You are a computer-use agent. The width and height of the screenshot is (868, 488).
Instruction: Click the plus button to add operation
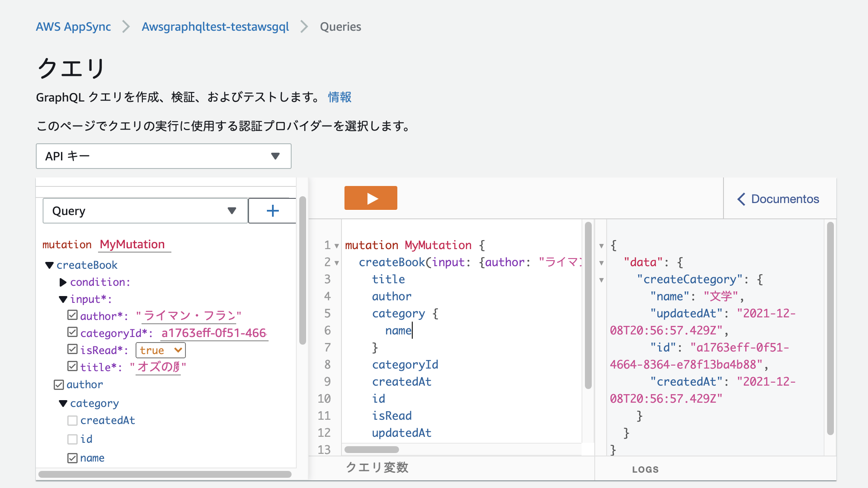(x=272, y=210)
